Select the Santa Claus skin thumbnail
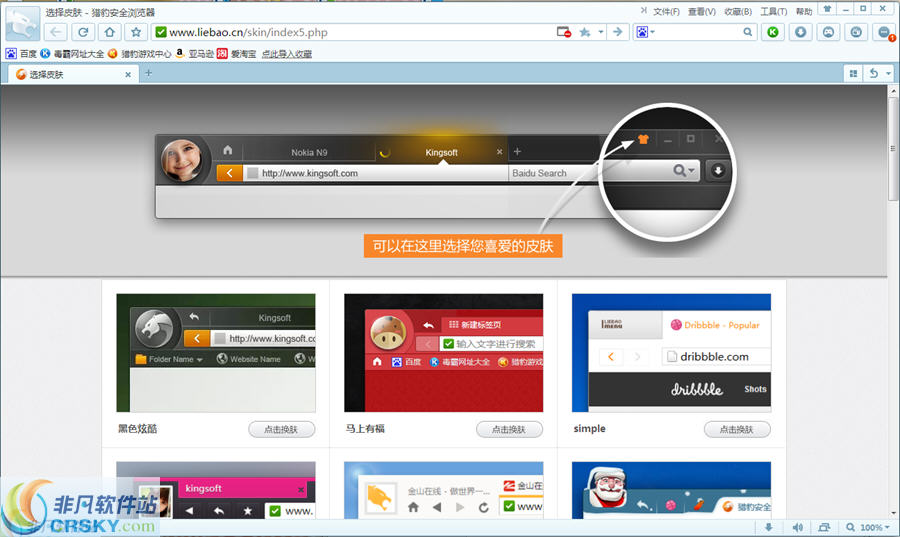Image resolution: width=900 pixels, height=537 pixels. pyautogui.click(x=672, y=491)
